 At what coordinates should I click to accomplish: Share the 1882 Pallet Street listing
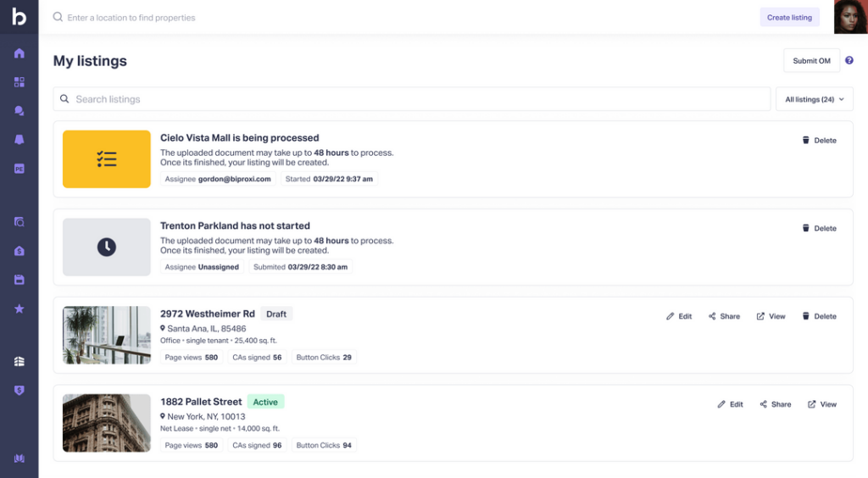(776, 405)
